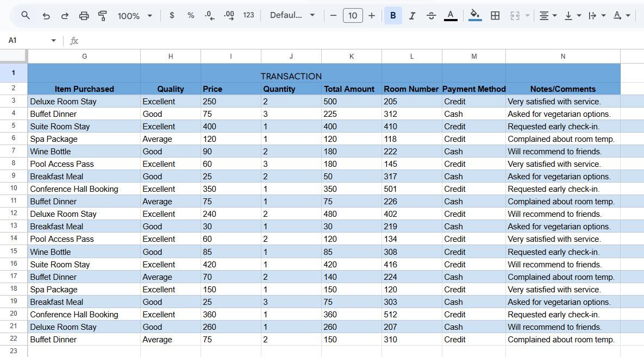Open the 100% zoom dropdown

[x=135, y=16]
